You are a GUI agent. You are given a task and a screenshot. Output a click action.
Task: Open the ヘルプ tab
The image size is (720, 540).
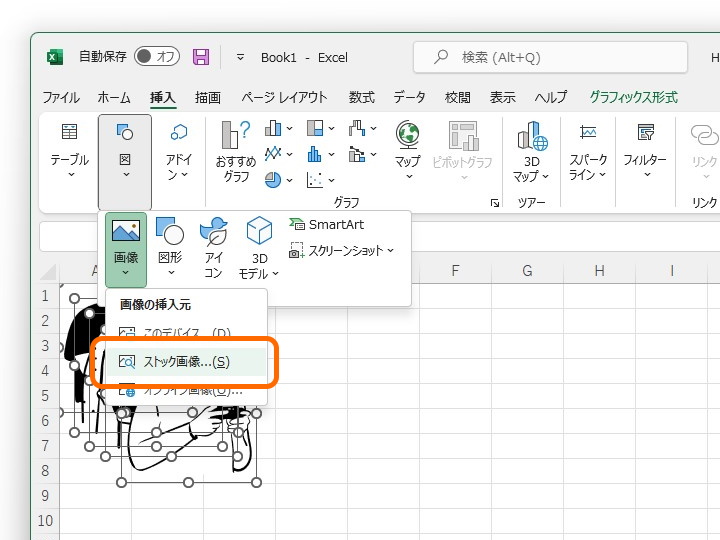point(551,97)
